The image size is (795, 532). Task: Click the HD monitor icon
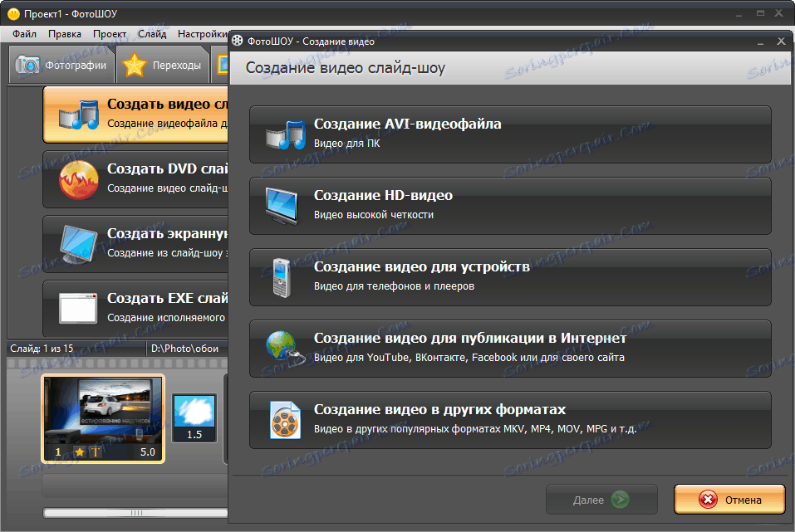tap(282, 206)
